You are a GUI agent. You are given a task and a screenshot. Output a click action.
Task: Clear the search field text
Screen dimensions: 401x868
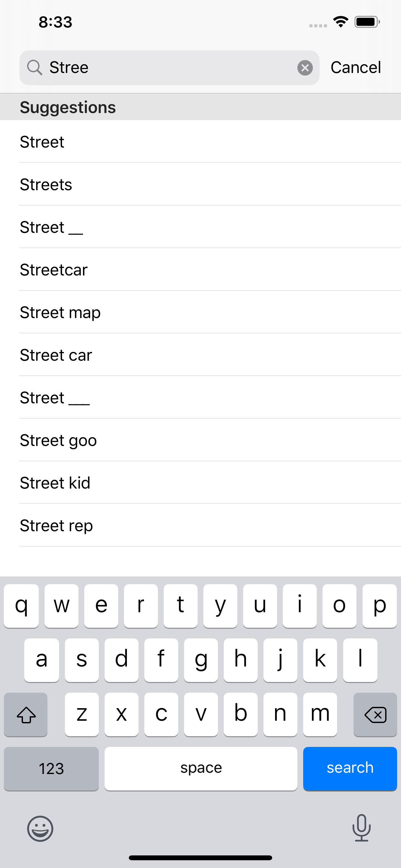click(305, 68)
